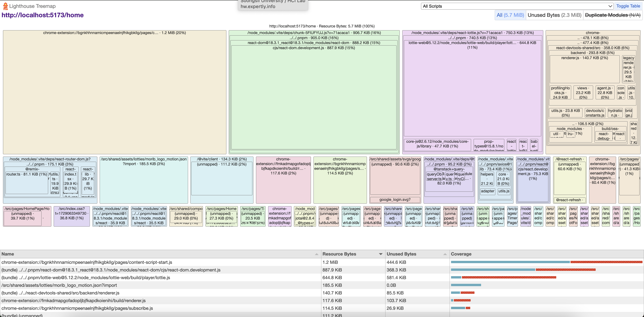The width and height of the screenshot is (644, 317).
Task: Click the google_login.svg treemap tile
Action: pos(395,200)
